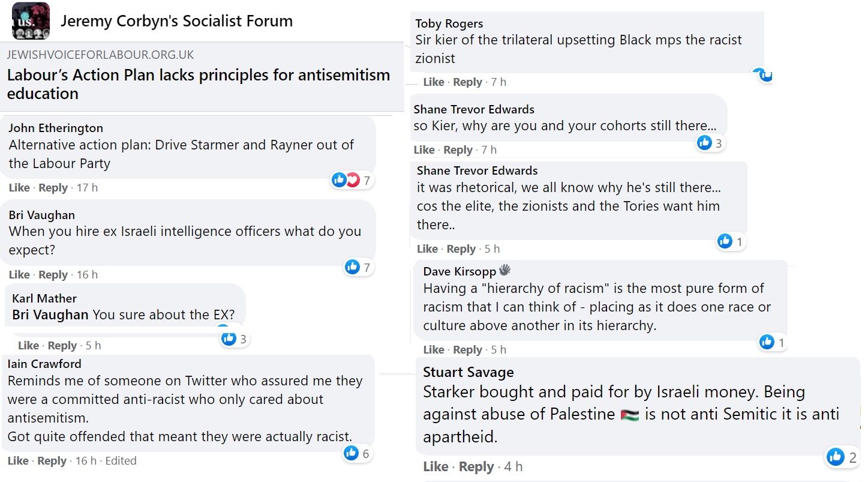
Task: Open the Labour's Action Plan article link
Action: (x=198, y=84)
